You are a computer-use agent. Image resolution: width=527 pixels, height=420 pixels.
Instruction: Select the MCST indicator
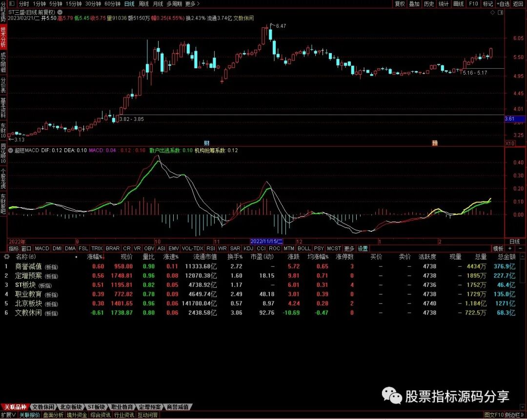[333, 248]
